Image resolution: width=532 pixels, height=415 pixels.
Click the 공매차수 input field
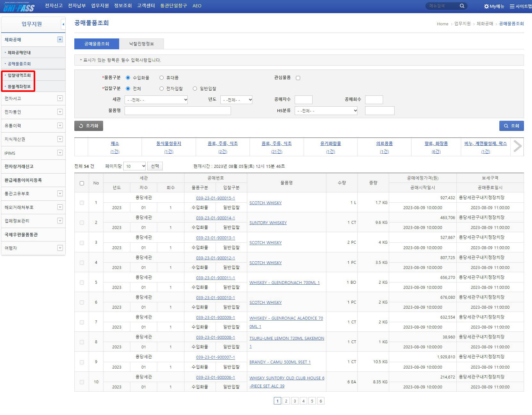click(304, 100)
